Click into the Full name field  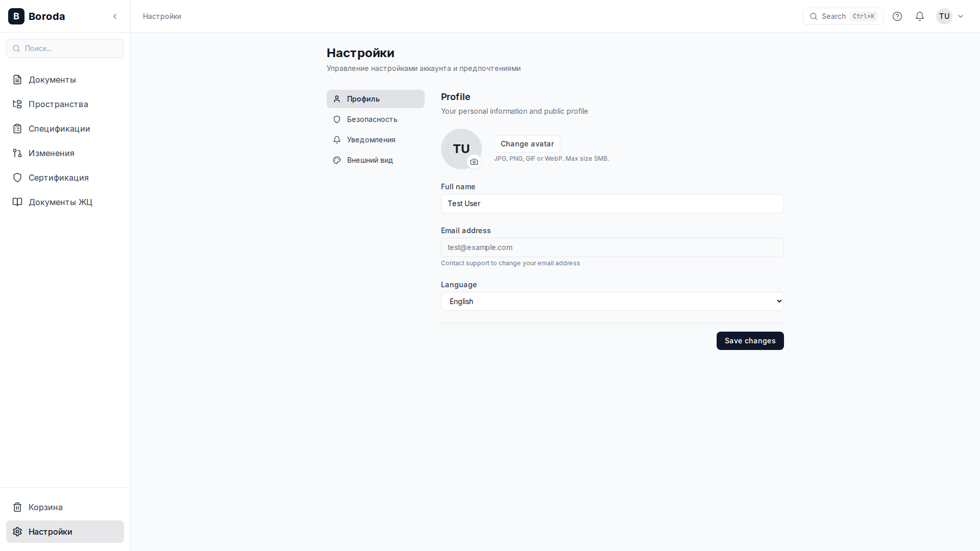point(612,204)
